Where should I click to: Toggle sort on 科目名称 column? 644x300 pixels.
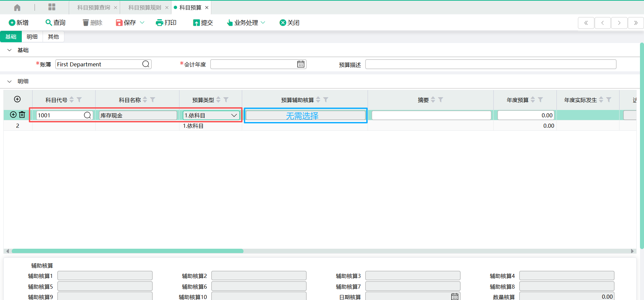(145, 100)
